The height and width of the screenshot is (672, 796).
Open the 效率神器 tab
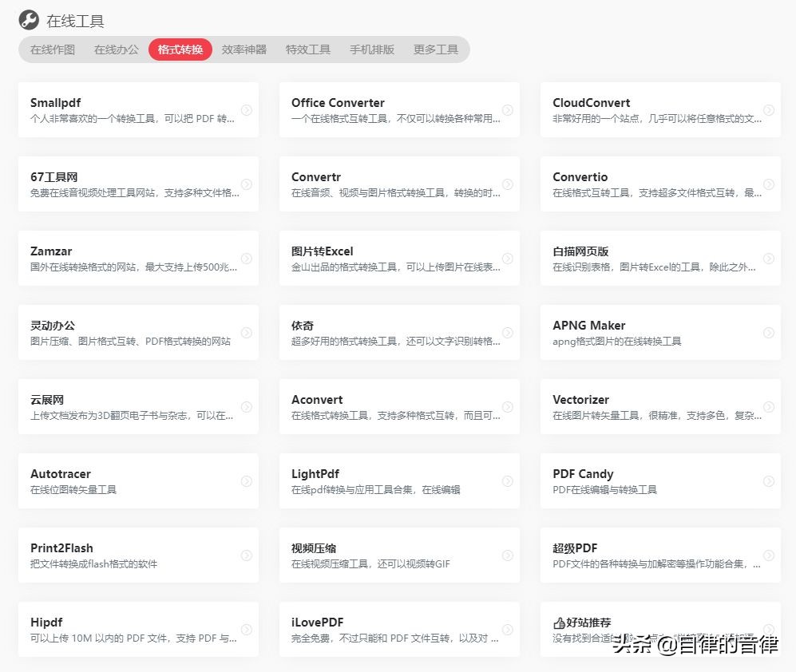(x=244, y=49)
